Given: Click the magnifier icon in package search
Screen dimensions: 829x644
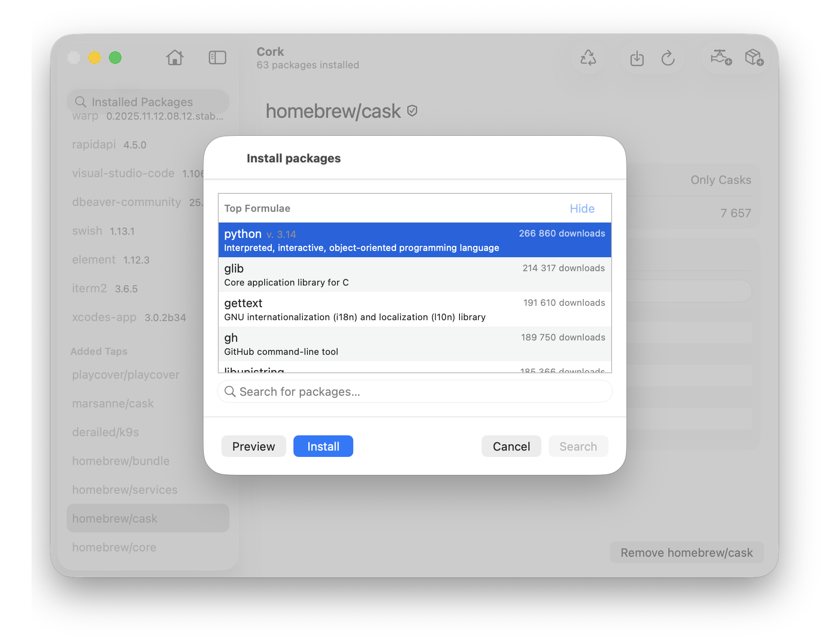Looking at the screenshot, I should click(x=230, y=392).
